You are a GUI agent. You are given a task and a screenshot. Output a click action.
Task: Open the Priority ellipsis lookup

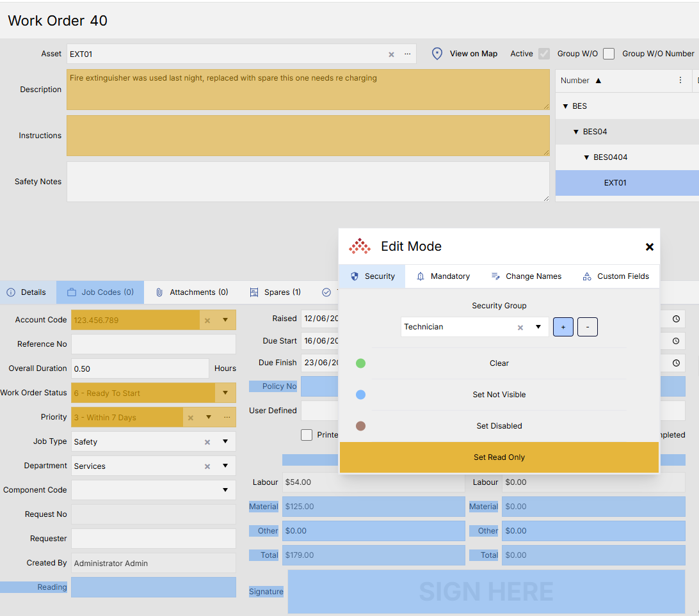point(227,417)
